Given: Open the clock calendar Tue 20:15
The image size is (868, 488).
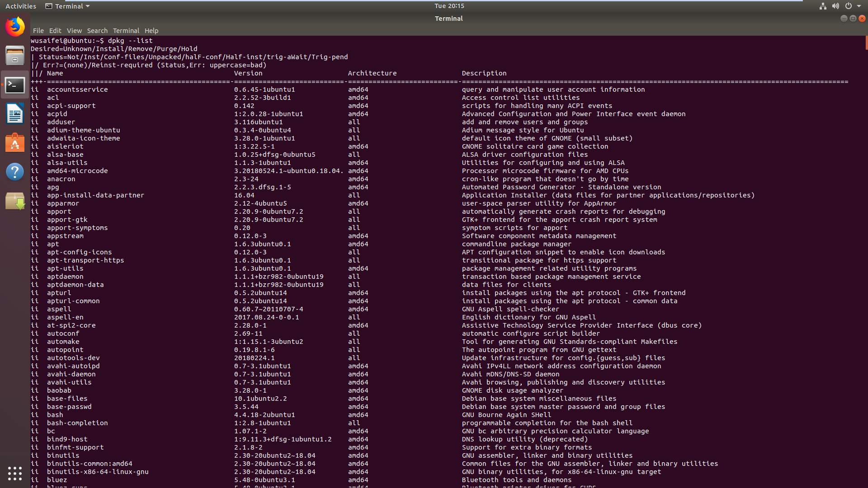Looking at the screenshot, I should pyautogui.click(x=449, y=6).
